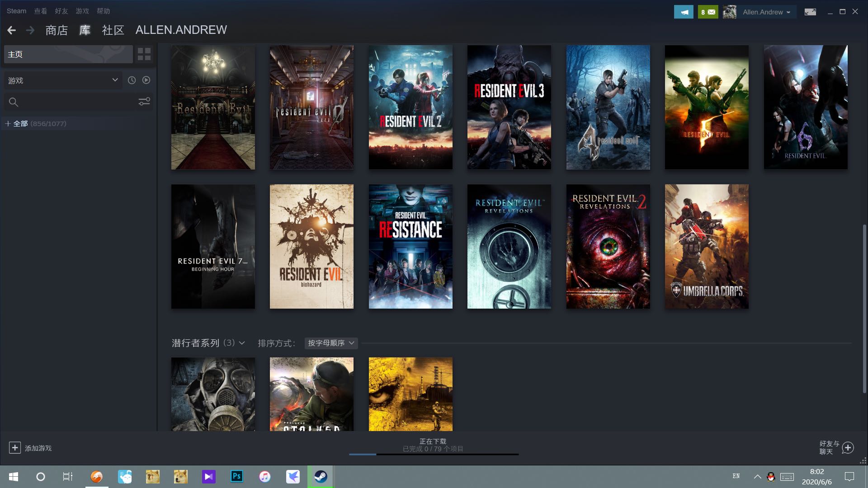Click the touch keyboard tray icon

tap(787, 477)
